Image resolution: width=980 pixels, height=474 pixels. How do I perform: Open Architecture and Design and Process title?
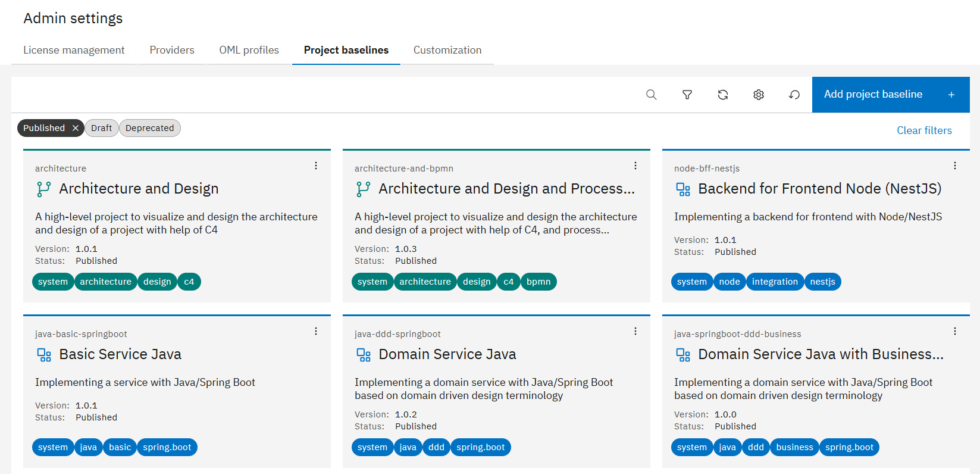(507, 189)
